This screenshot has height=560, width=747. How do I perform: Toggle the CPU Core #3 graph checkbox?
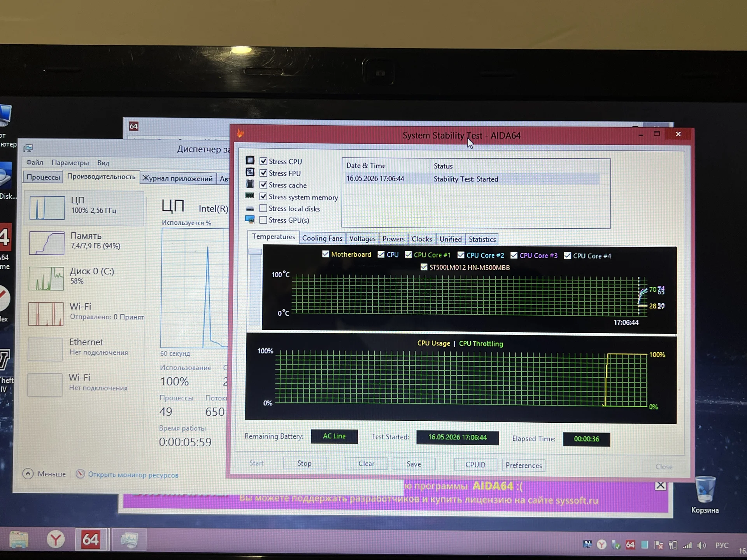pyautogui.click(x=514, y=255)
